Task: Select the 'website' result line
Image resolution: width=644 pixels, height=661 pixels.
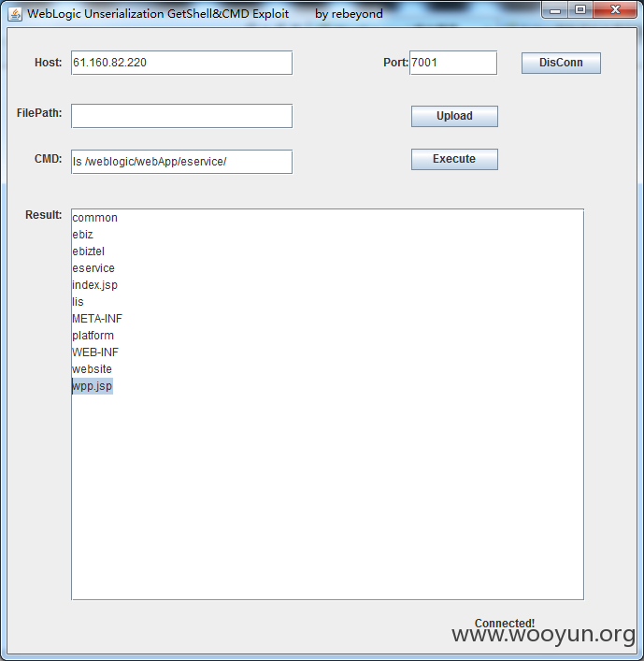Action: [92, 369]
